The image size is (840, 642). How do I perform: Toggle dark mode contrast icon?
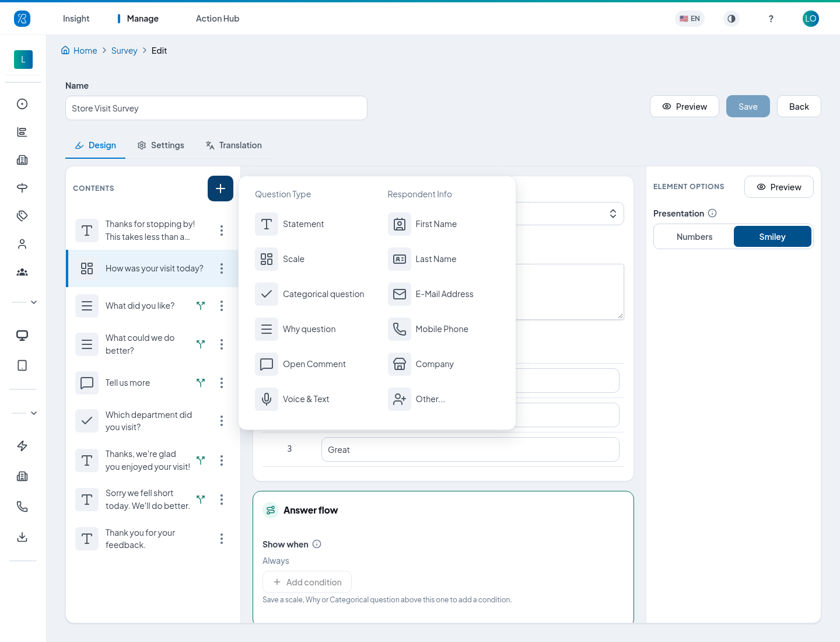point(731,19)
